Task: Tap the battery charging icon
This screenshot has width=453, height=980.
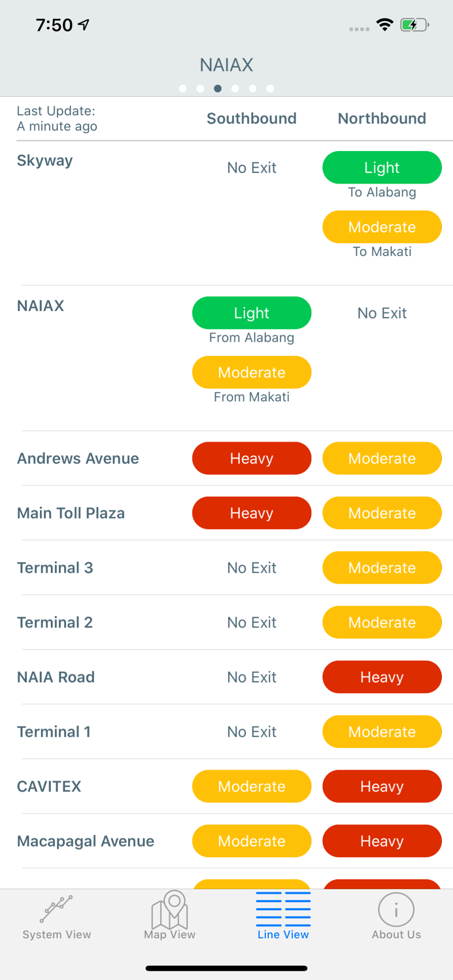Action: click(414, 25)
